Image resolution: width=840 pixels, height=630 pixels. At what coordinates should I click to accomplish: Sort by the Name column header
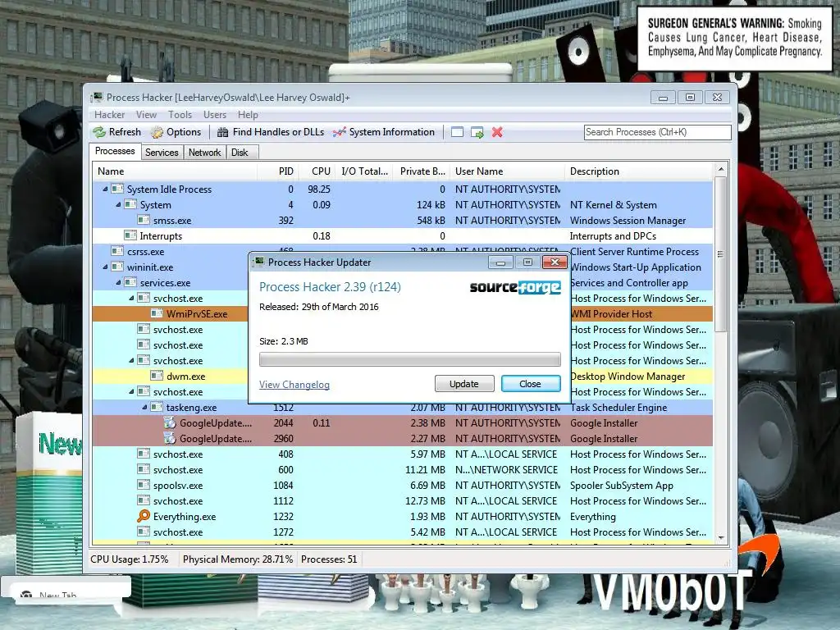click(175, 171)
